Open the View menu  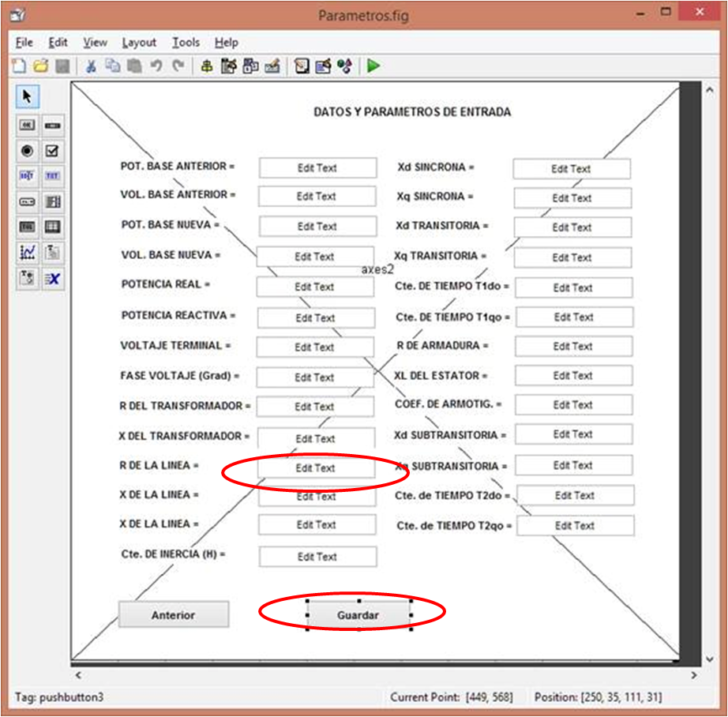96,43
